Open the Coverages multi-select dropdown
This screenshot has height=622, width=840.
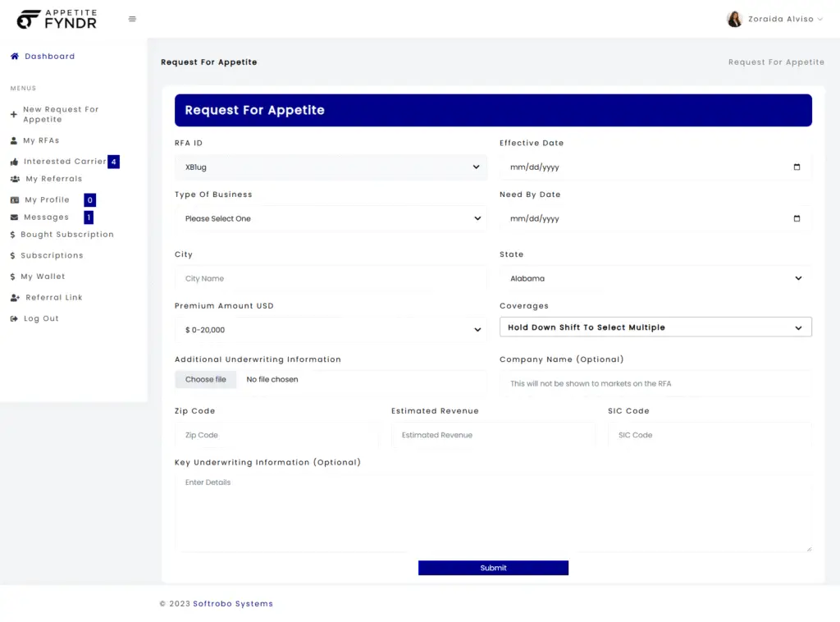coord(655,327)
